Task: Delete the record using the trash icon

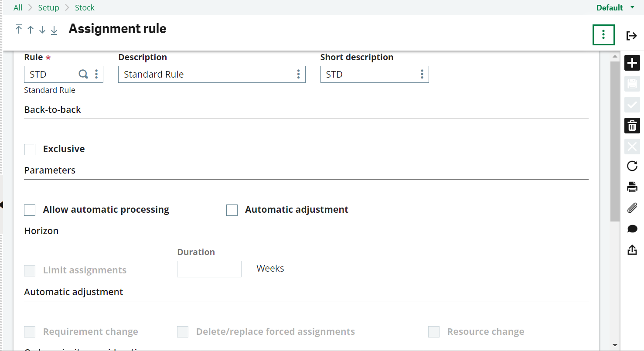Action: click(x=632, y=126)
